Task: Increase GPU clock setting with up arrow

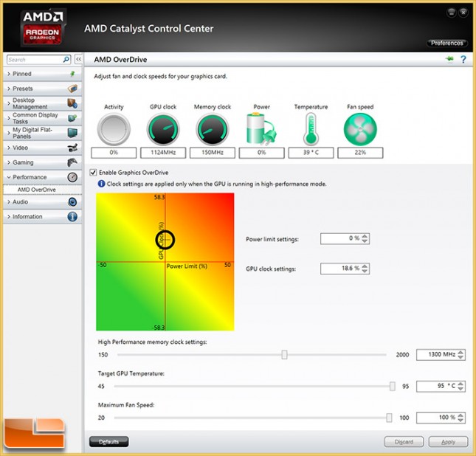Action: click(x=365, y=266)
